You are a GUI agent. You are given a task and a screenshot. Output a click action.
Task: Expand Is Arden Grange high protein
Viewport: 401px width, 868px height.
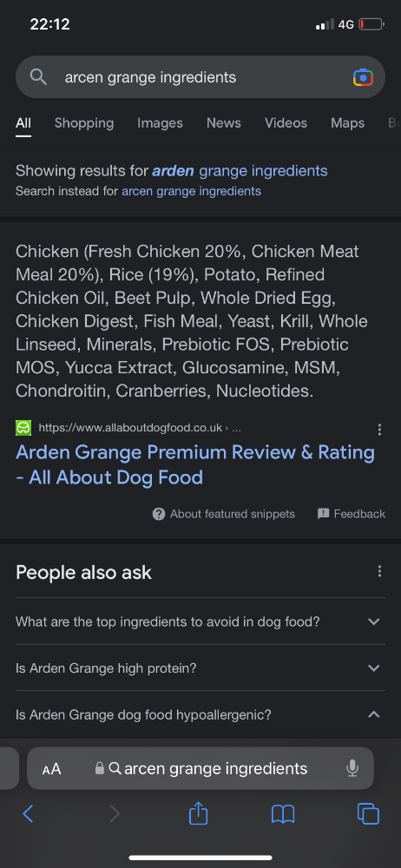[x=200, y=667]
